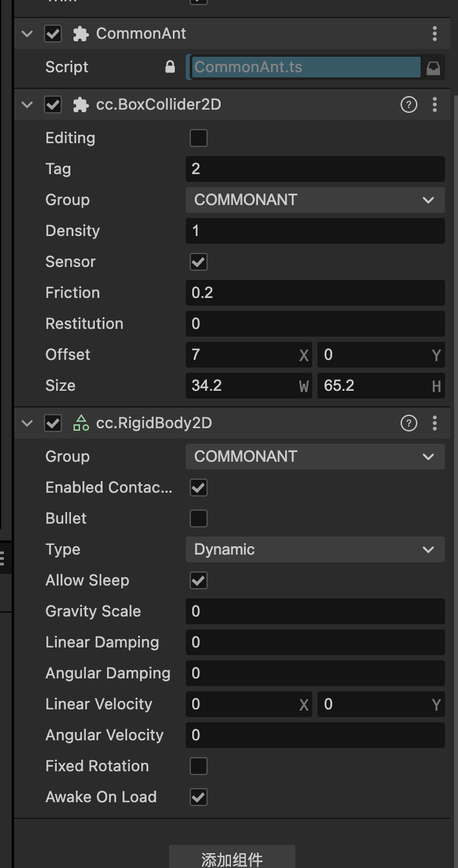Screen dimensions: 458x868
Task: Open the BoxCollider2D three-dot options menu
Action: (x=435, y=104)
